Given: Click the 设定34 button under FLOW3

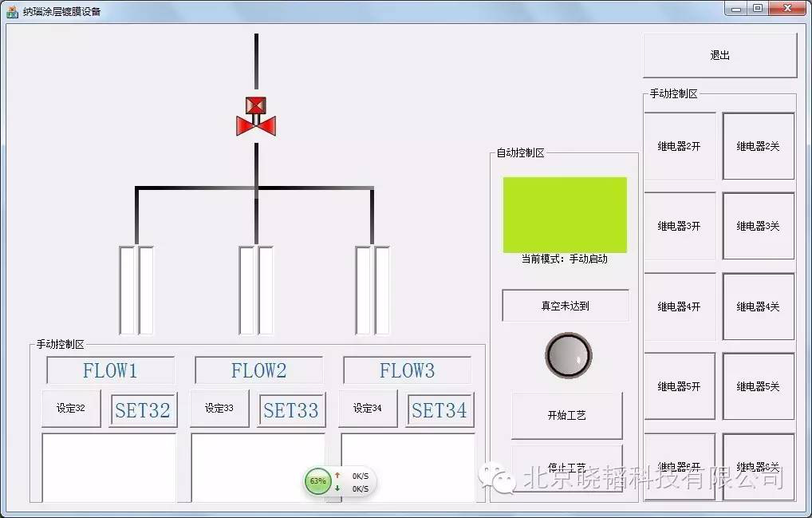Looking at the screenshot, I should pos(367,409).
